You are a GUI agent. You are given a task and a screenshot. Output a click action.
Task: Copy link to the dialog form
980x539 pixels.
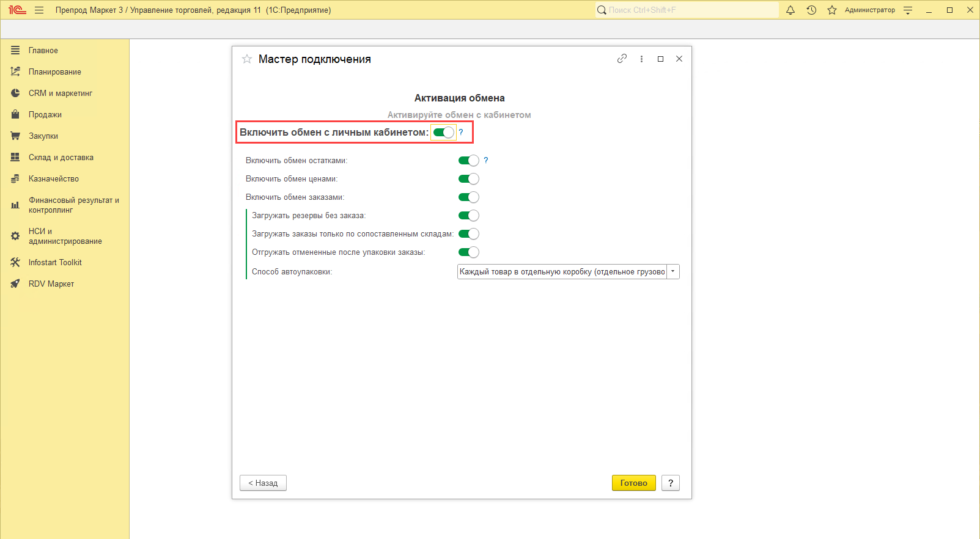(x=622, y=59)
